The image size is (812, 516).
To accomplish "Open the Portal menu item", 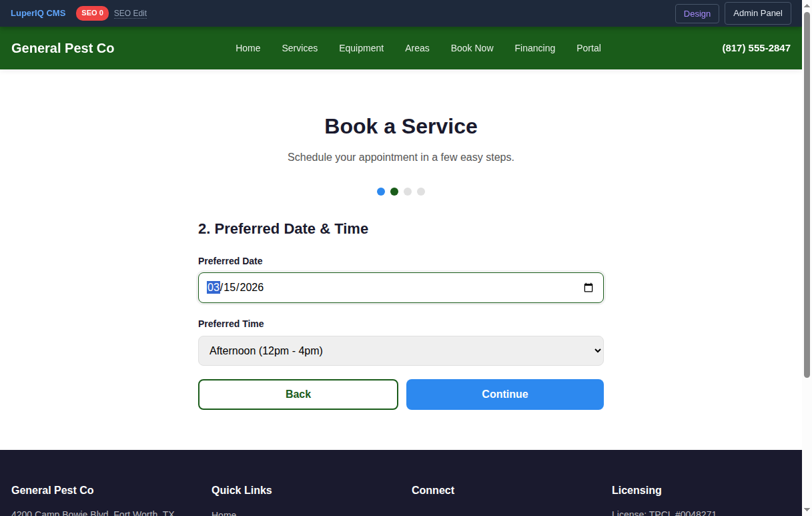I will 588,48.
